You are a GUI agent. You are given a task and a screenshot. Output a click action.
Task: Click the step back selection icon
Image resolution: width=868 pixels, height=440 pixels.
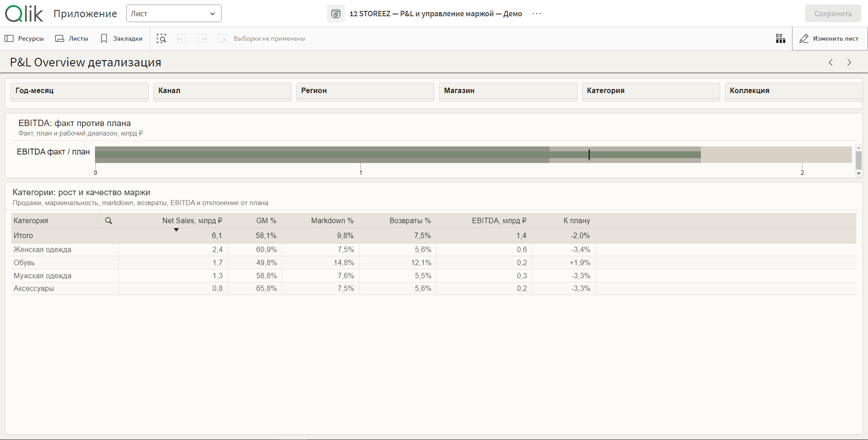point(182,38)
